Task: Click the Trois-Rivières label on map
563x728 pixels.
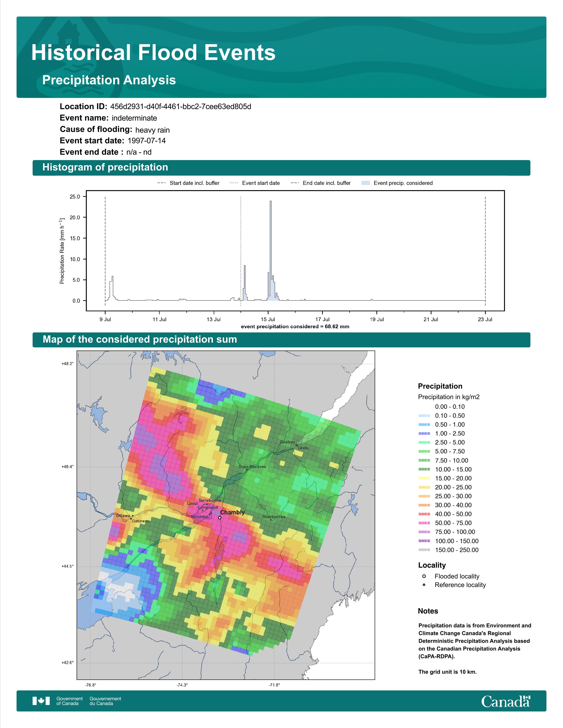Action: [x=253, y=467]
